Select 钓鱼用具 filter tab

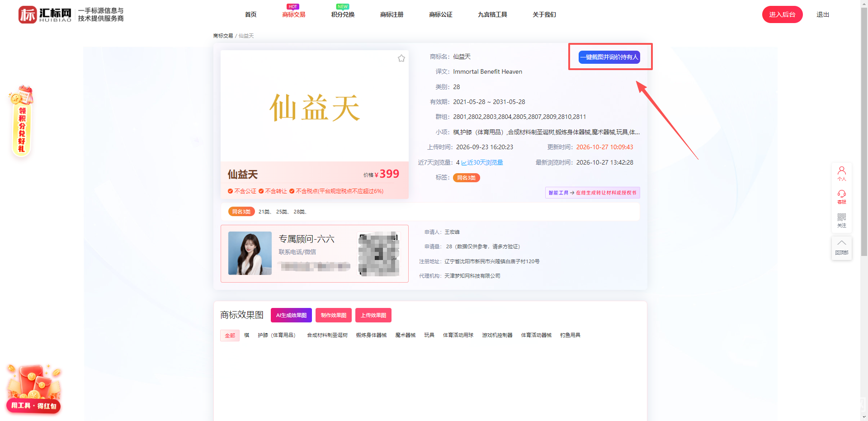(x=570, y=335)
